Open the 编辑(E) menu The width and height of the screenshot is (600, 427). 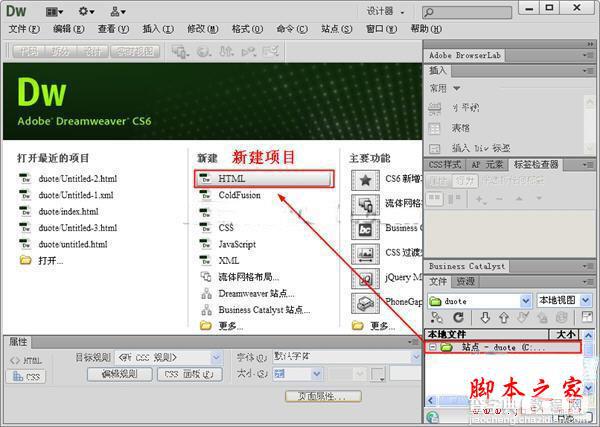pos(68,29)
